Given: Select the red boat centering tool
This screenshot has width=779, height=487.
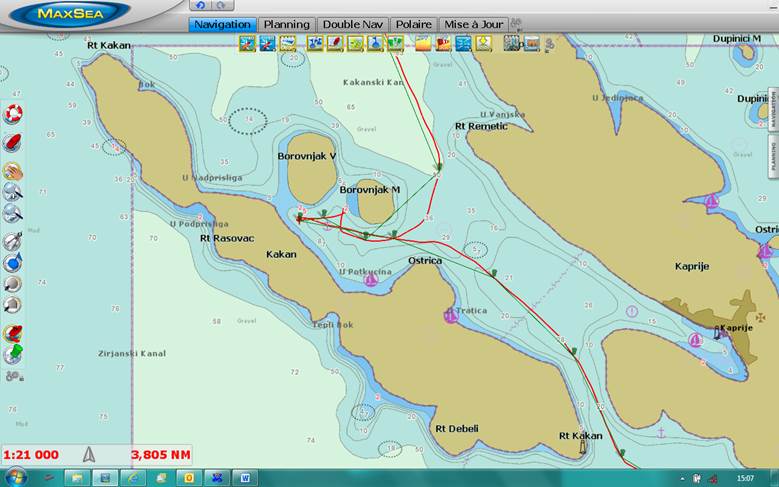Looking at the screenshot, I should pyautogui.click(x=13, y=142).
